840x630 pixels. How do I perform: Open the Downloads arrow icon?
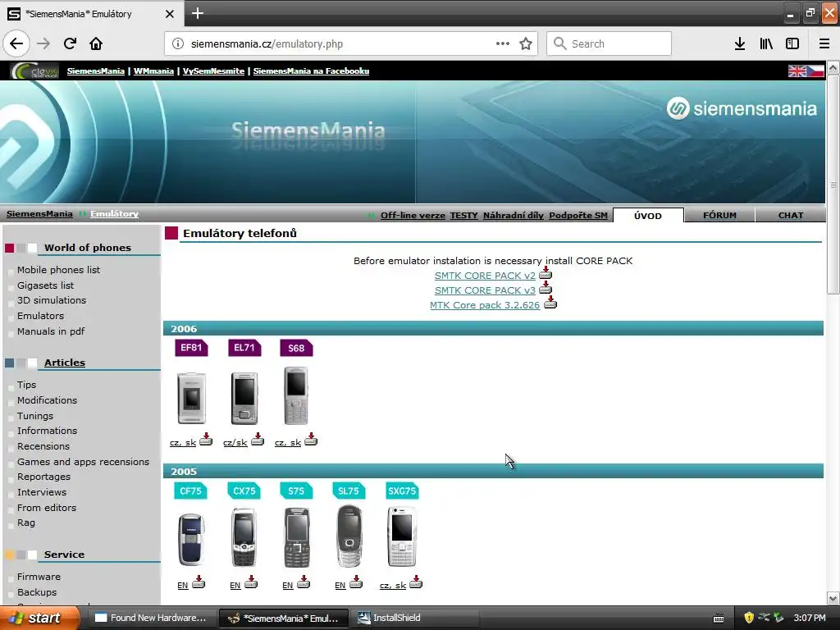pos(740,44)
